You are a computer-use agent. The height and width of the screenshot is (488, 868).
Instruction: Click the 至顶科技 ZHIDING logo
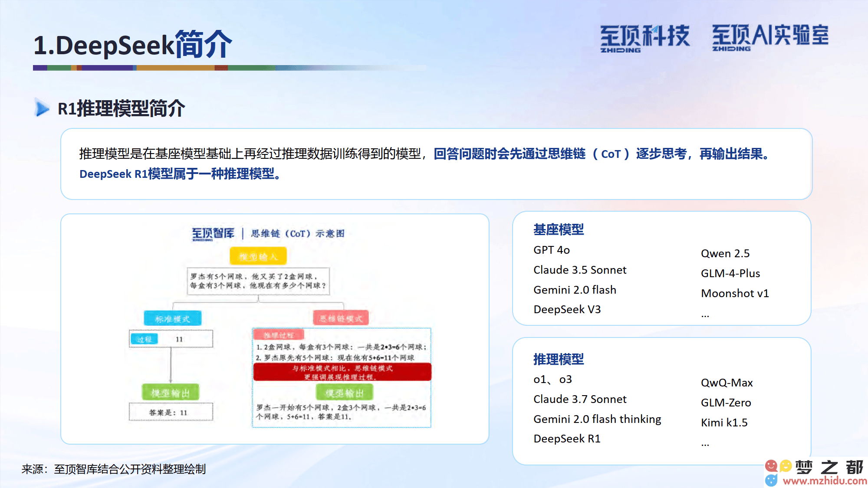(644, 39)
